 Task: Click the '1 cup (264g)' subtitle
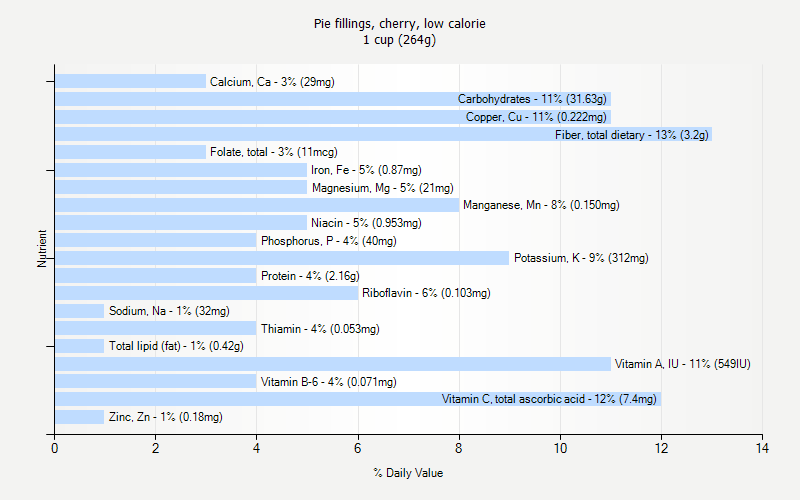[399, 40]
